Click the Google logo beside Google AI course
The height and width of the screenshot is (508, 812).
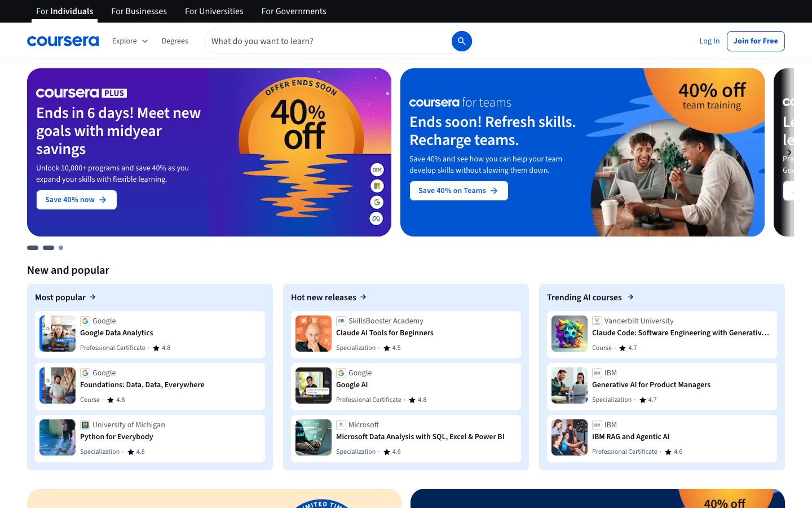(341, 373)
